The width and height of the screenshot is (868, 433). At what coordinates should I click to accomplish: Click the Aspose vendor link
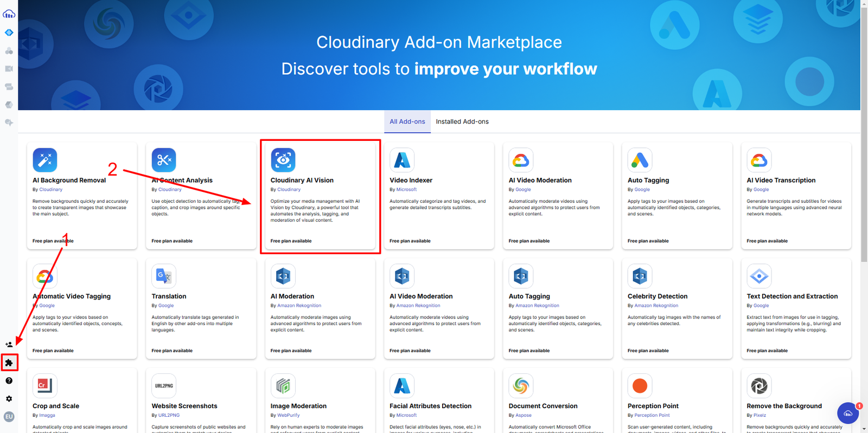click(x=524, y=415)
